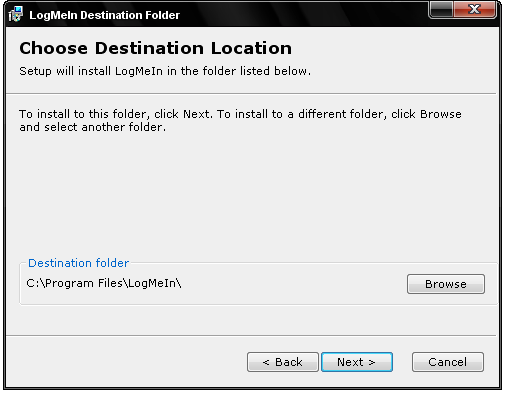The width and height of the screenshot is (508, 393).
Task: Click the Destination folder group label
Action: click(78, 263)
